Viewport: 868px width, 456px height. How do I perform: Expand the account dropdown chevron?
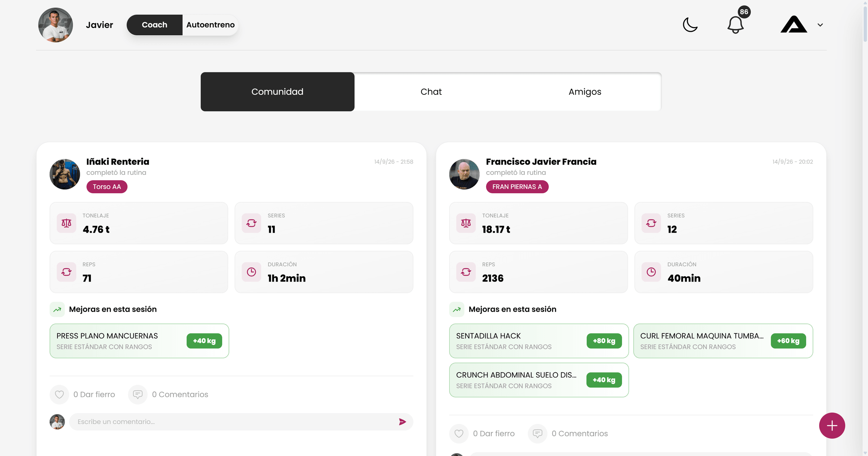pyautogui.click(x=820, y=25)
